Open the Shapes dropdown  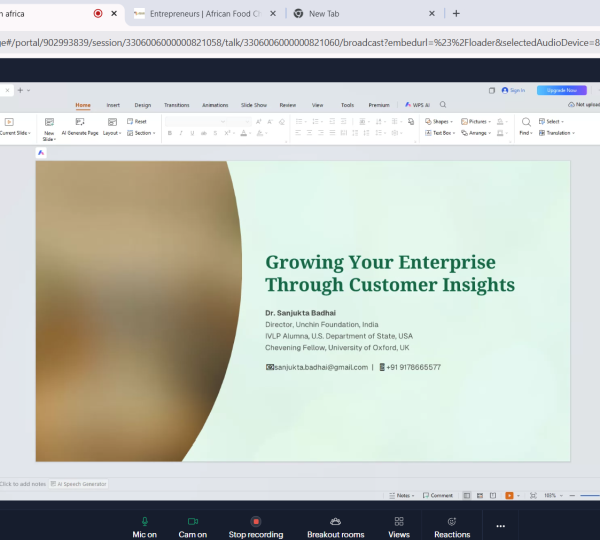pos(439,121)
